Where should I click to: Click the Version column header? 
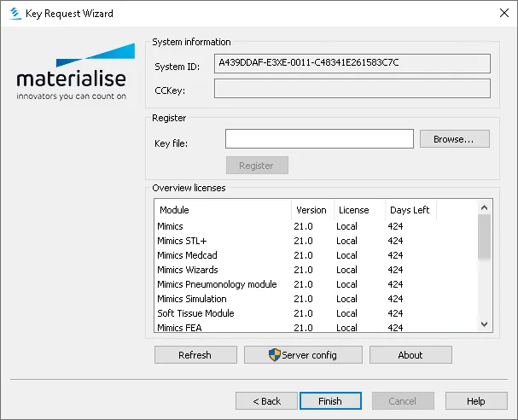pyautogui.click(x=312, y=210)
